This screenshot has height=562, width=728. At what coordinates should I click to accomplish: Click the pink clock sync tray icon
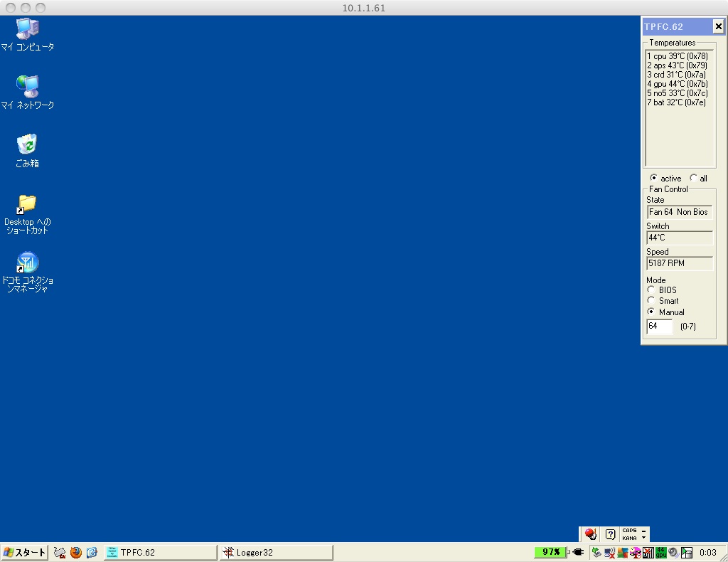[635, 552]
